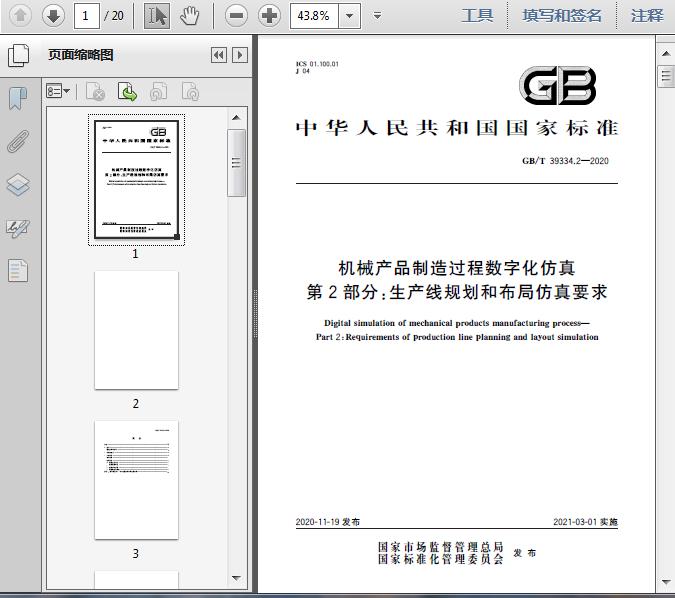This screenshot has height=598, width=675.
Task: Collapse the thumbnails panel with double arrow
Action: pos(219,55)
